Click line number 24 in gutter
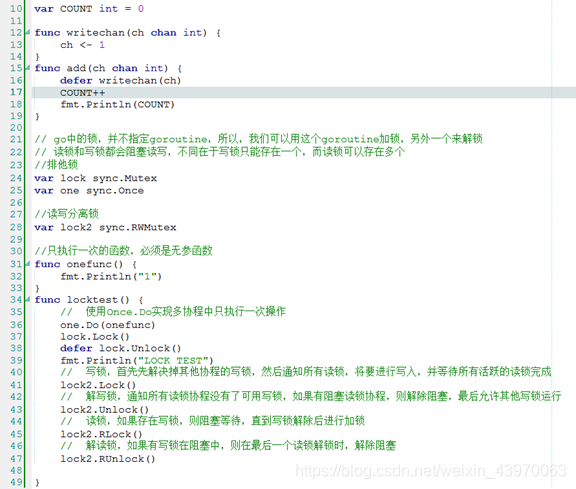 click(x=16, y=178)
